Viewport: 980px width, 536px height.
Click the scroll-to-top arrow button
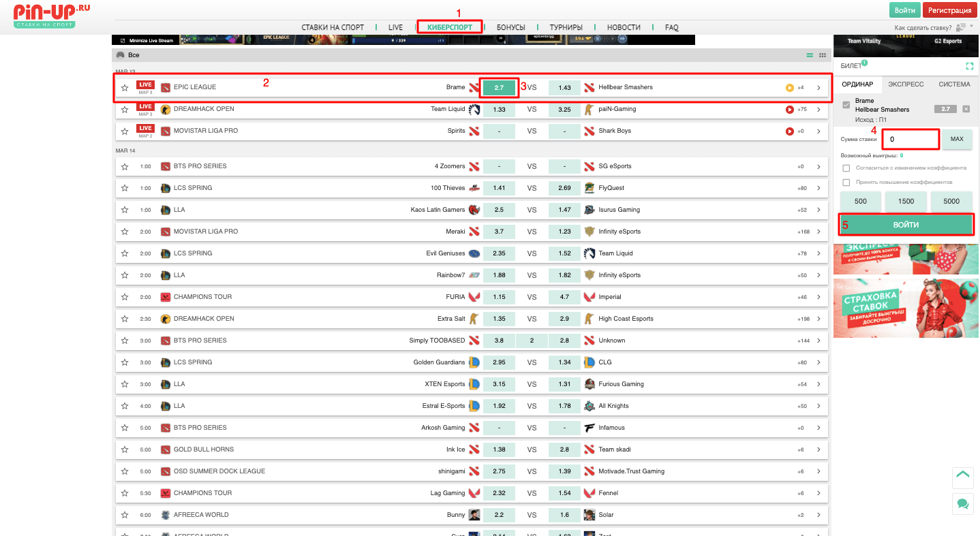[963, 477]
